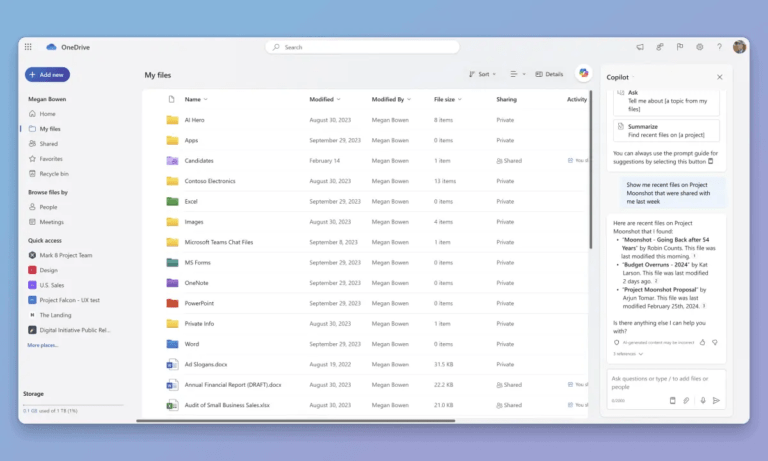Click the vertical scrollbar of file list
Image resolution: width=768 pixels, height=461 pixels.
point(591,169)
